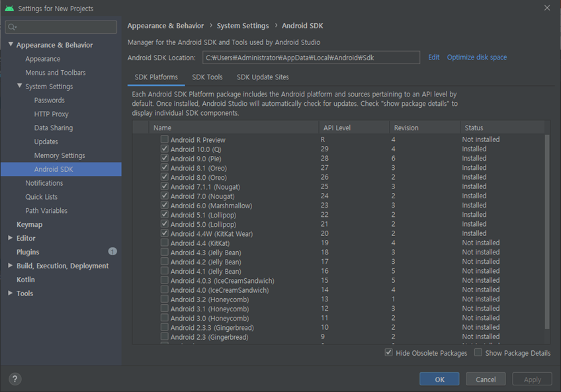Collapse Appearance & Behavior tree arrow
The image size is (561, 392).
[x=11, y=44]
